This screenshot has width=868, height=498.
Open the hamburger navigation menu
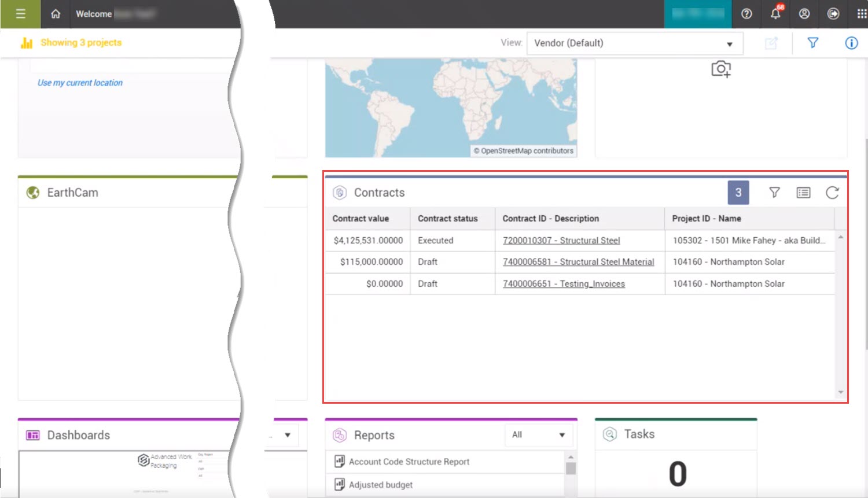(20, 14)
